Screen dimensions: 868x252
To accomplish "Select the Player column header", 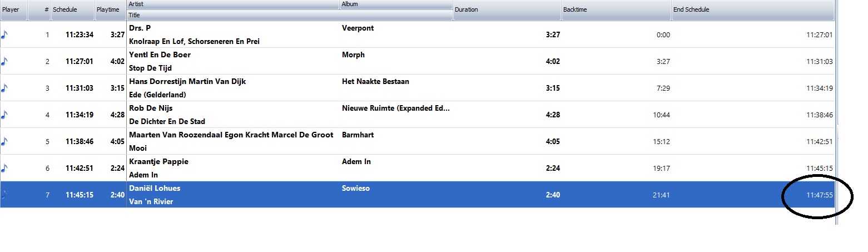I will click(x=14, y=9).
